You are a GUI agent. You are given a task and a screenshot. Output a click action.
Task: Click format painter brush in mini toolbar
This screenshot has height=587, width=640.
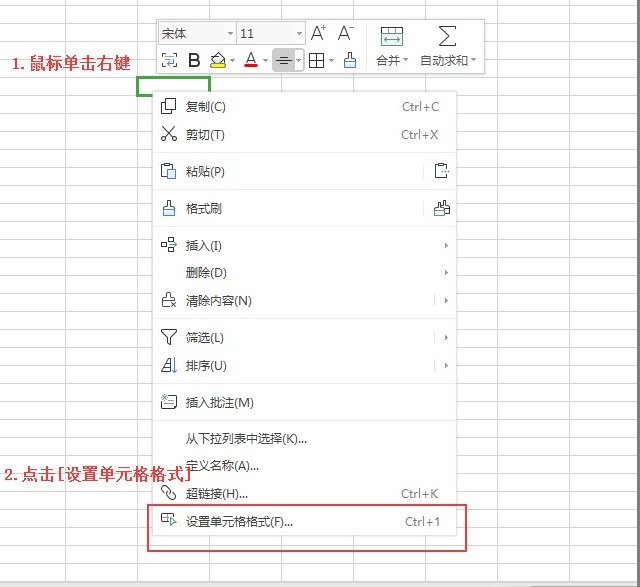(x=350, y=60)
